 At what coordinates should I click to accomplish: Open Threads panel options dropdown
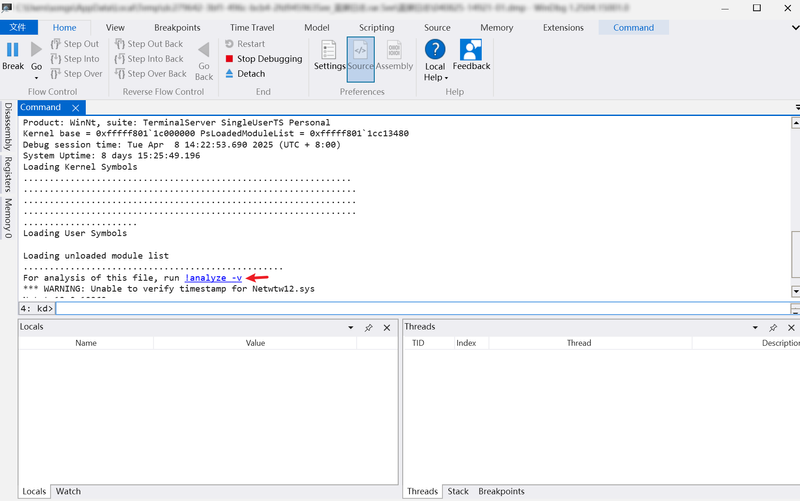tap(755, 328)
